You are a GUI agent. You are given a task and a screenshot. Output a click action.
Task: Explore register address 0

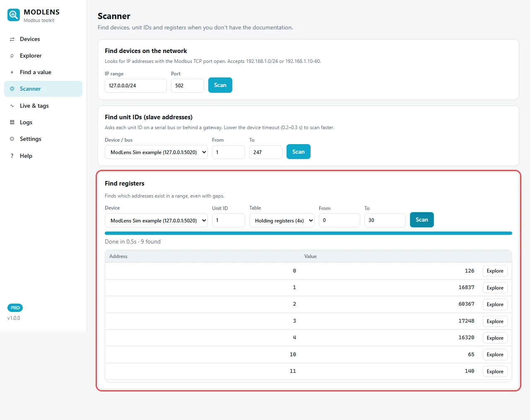click(495, 271)
